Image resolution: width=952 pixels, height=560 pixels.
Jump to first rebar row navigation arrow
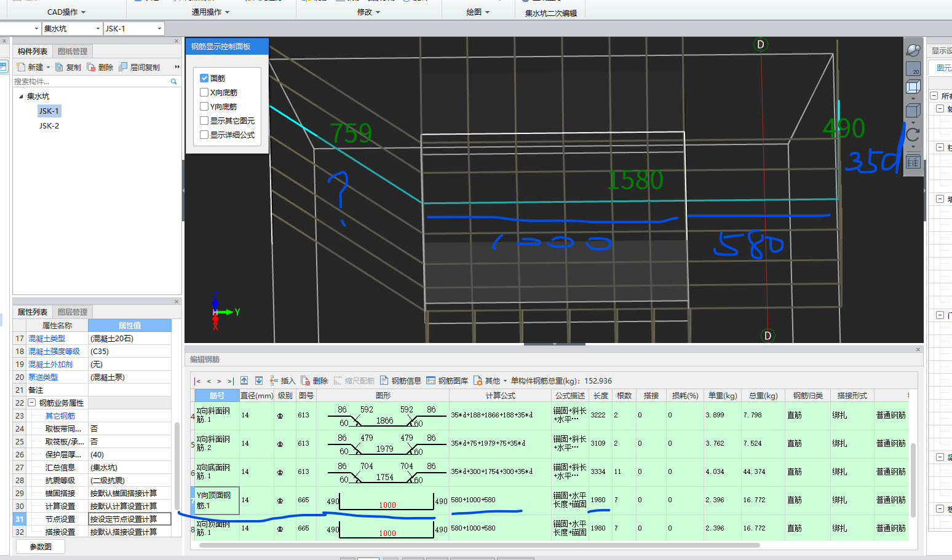197,381
